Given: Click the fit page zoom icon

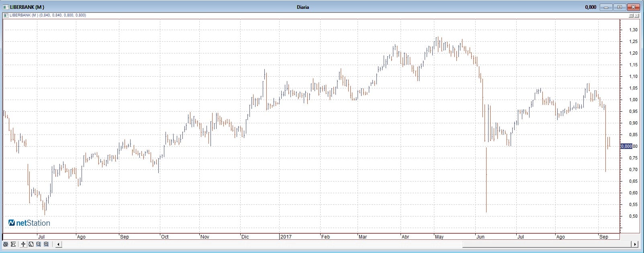Looking at the screenshot, I should coord(31,244).
